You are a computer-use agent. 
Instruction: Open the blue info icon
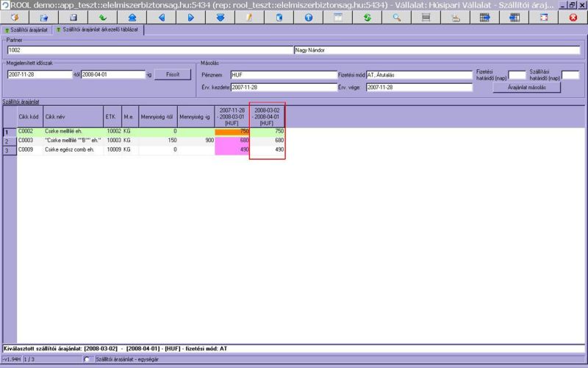308,17
